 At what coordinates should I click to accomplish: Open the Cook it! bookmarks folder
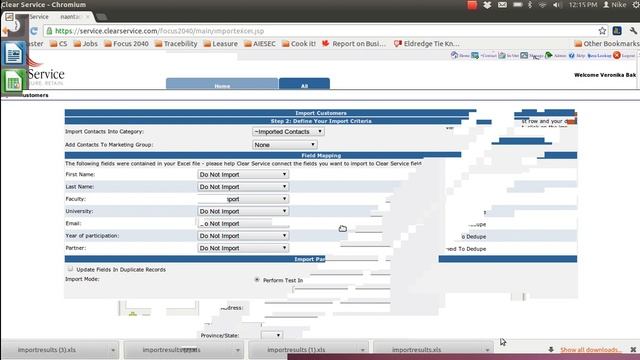coord(299,43)
